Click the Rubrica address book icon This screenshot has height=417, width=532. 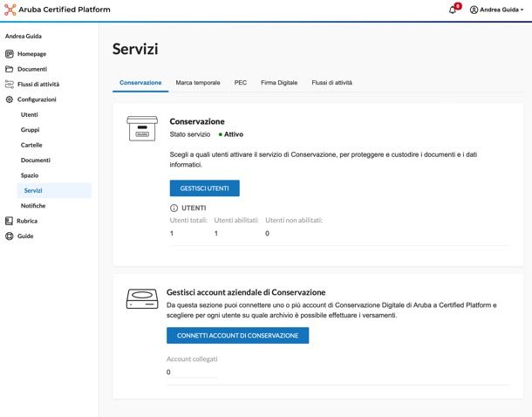tap(9, 221)
